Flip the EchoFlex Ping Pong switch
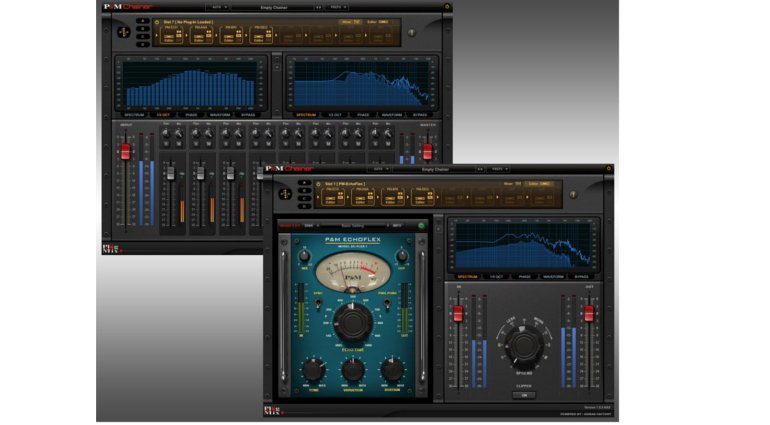 click(x=387, y=304)
